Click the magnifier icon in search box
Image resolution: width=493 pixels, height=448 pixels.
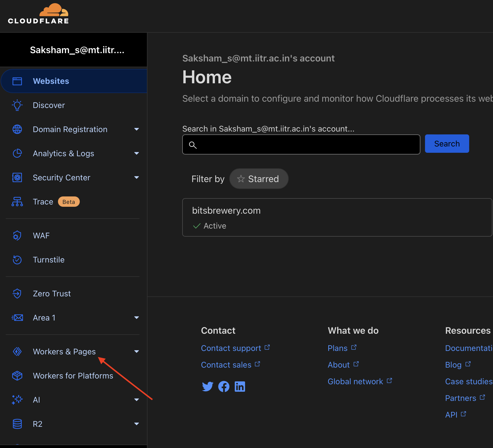[x=193, y=145]
